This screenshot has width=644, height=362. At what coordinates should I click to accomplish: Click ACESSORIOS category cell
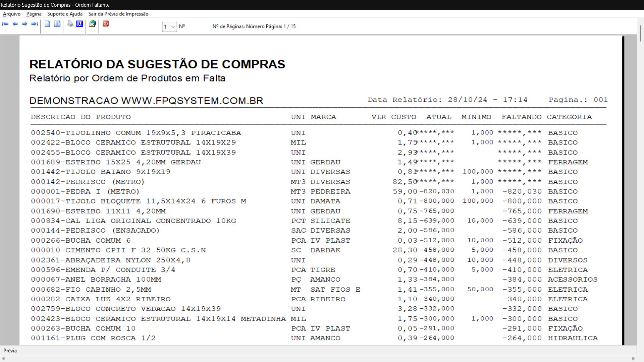[x=573, y=280]
